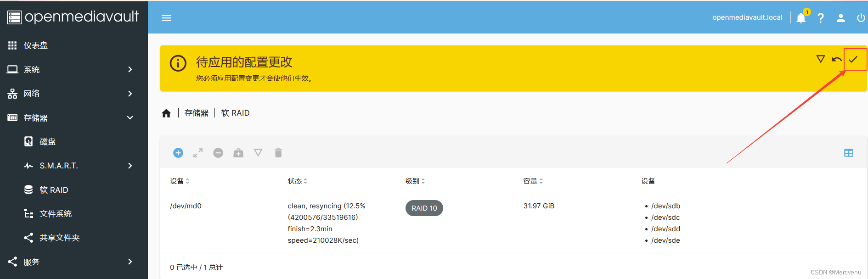Viewport: 868px width, 279px height.
Task: Click openmediavault.local hostname text
Action: click(747, 17)
